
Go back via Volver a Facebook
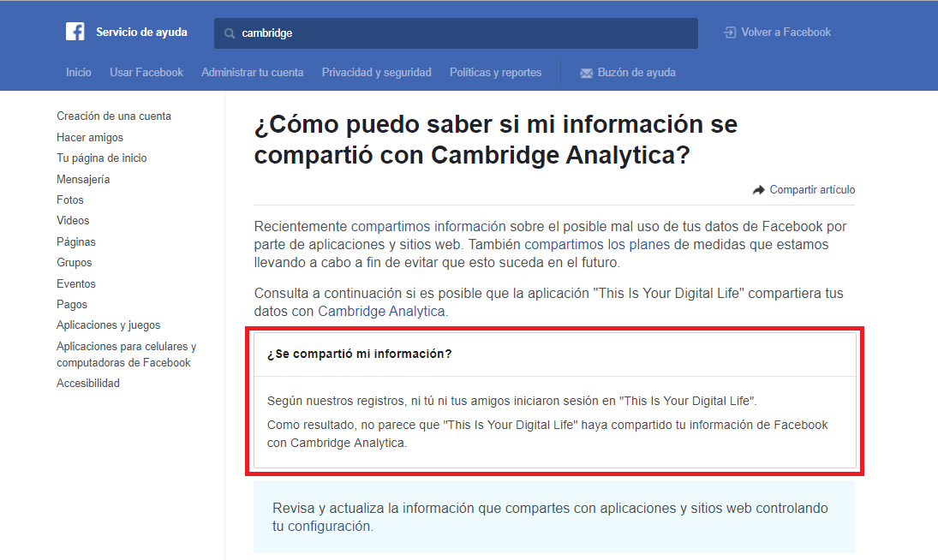tap(786, 33)
